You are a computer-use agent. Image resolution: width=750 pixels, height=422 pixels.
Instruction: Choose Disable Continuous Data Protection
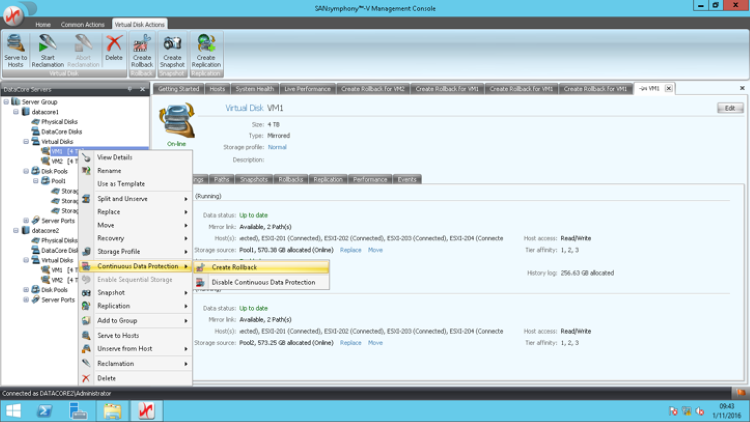click(x=263, y=282)
